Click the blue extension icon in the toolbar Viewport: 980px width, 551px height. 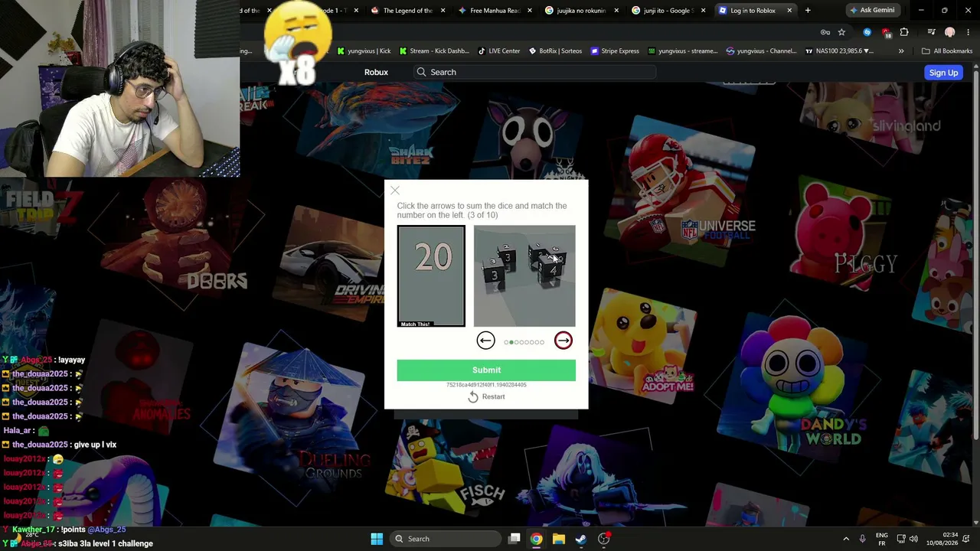point(867,32)
